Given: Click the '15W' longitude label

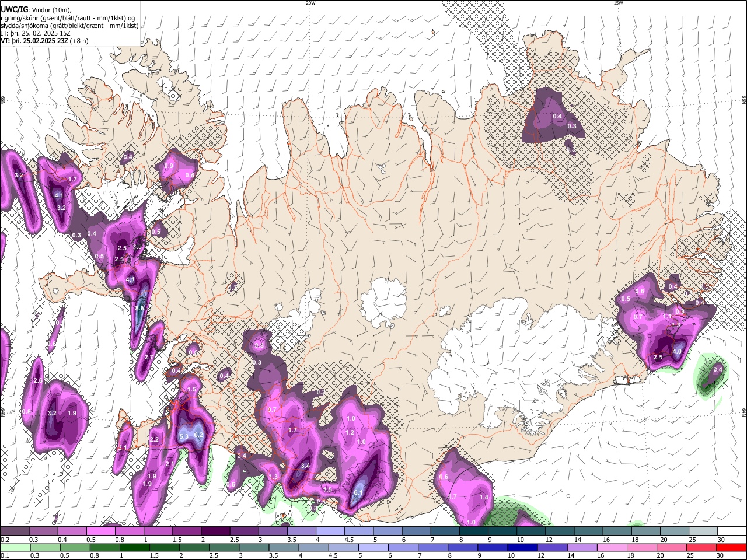Looking at the screenshot, I should click(617, 3).
